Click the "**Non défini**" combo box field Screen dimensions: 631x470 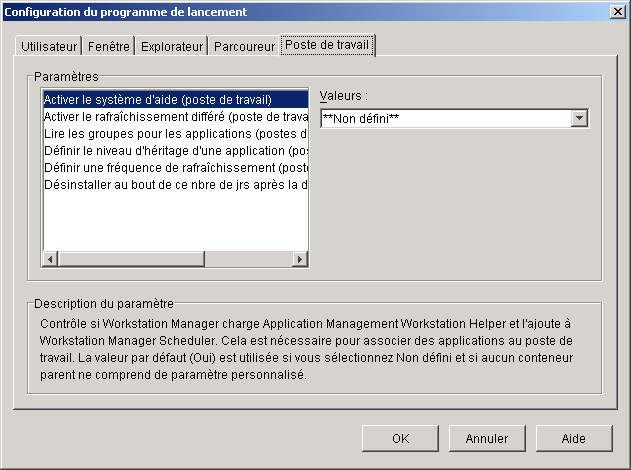(x=444, y=119)
